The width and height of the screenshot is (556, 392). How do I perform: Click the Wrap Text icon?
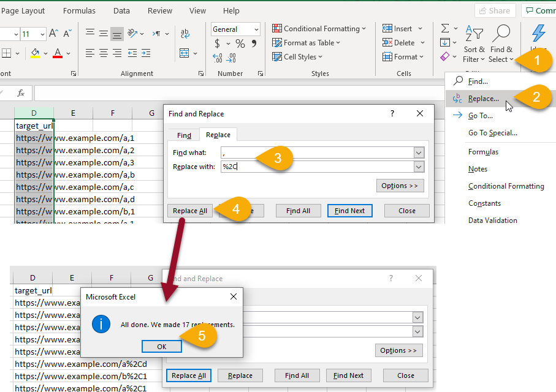tap(184, 34)
